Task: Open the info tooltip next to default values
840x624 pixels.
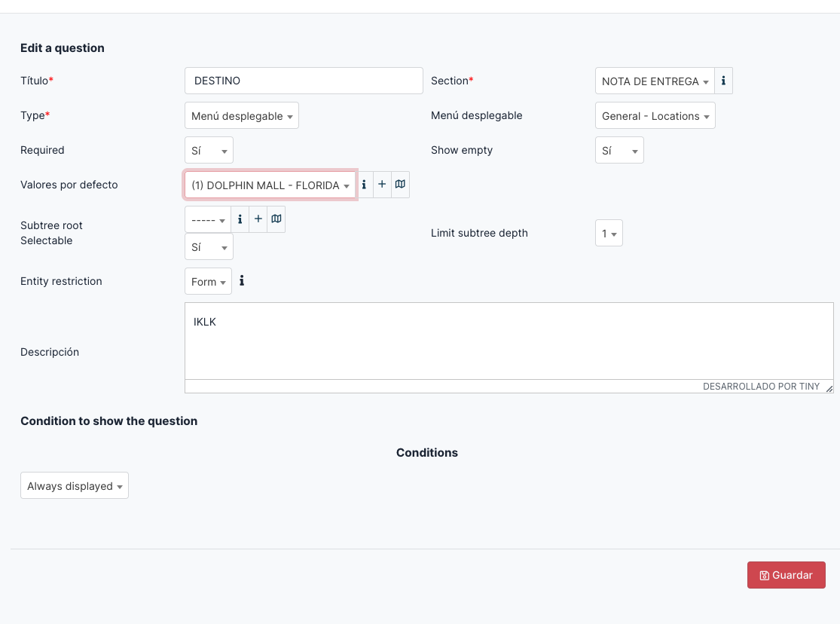Action: 365,184
